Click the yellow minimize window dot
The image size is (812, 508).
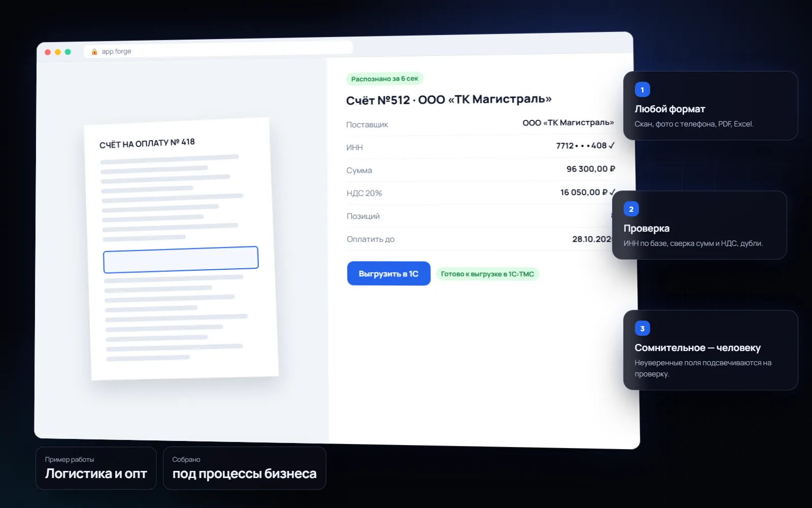pyautogui.click(x=58, y=52)
